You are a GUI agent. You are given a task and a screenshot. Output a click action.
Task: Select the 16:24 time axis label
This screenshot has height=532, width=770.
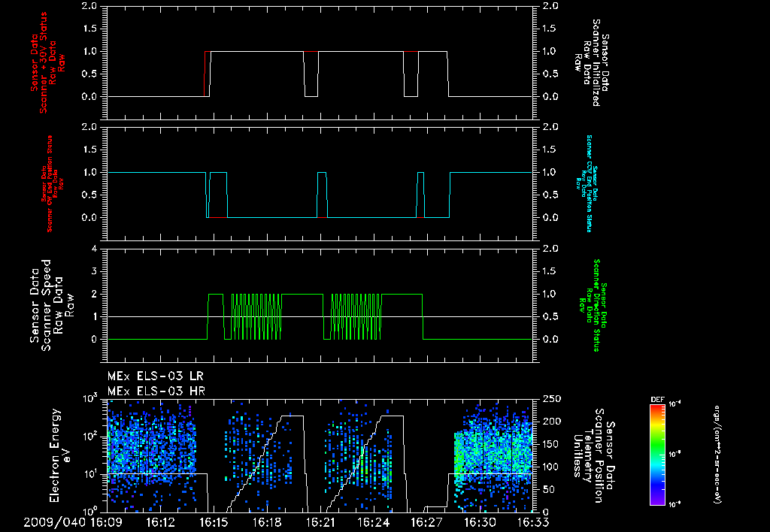374,522
